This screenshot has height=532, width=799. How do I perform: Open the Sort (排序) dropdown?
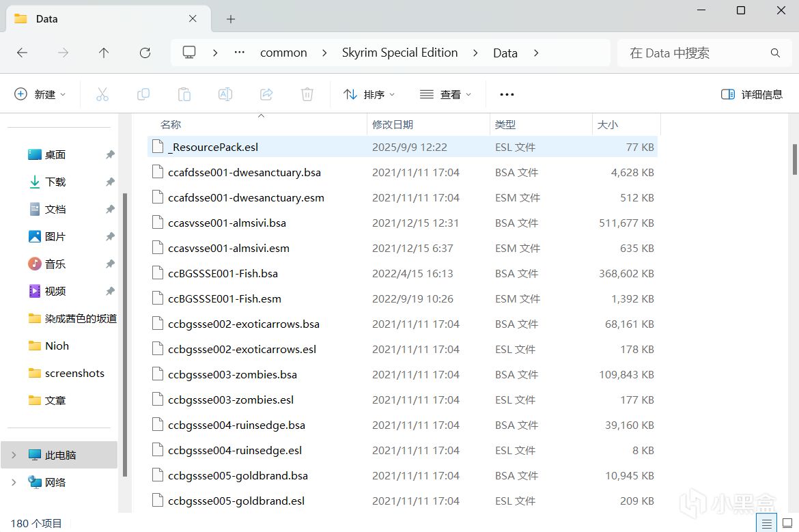coord(369,94)
